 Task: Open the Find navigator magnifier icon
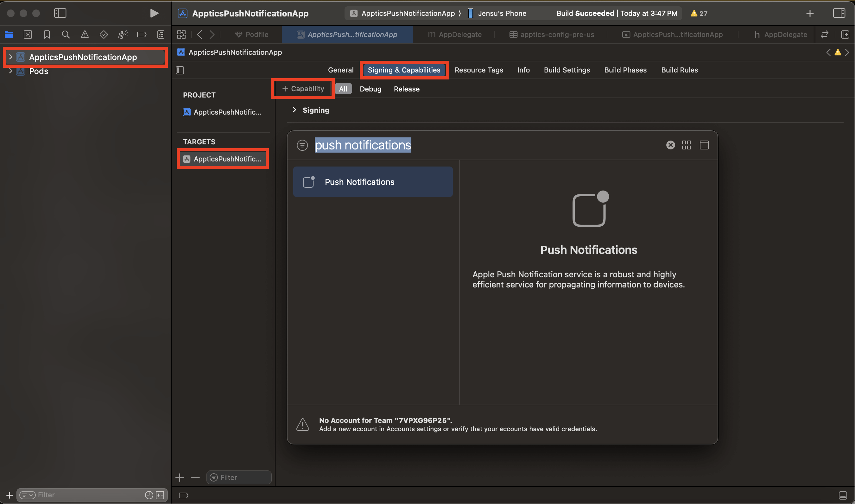(66, 34)
